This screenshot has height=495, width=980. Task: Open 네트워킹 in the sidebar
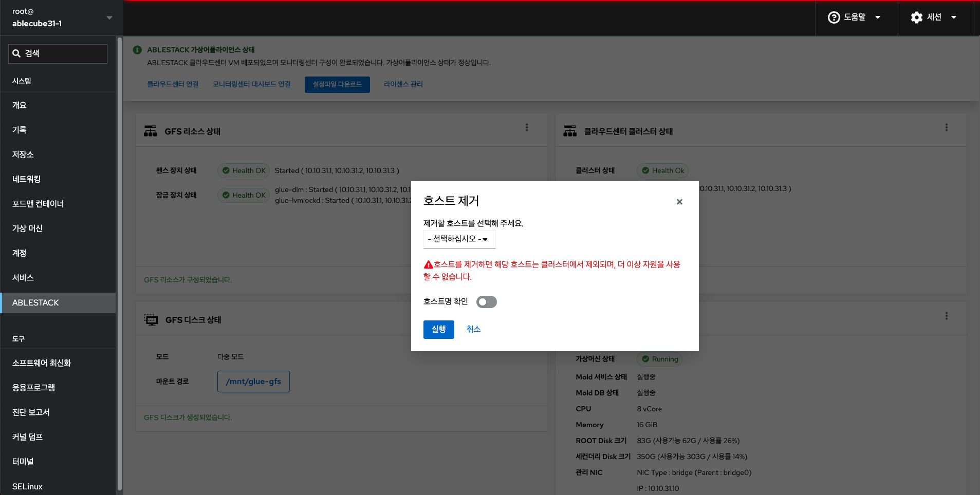(26, 179)
